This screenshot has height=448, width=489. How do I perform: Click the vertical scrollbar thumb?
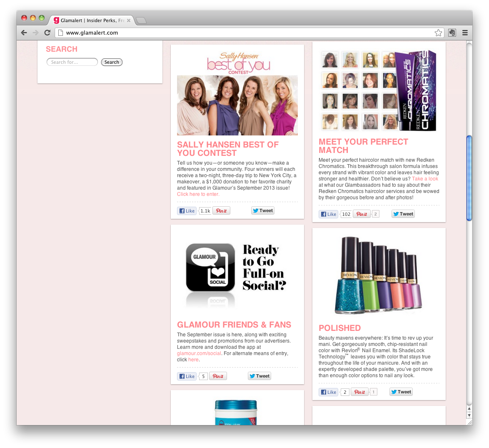point(469,178)
